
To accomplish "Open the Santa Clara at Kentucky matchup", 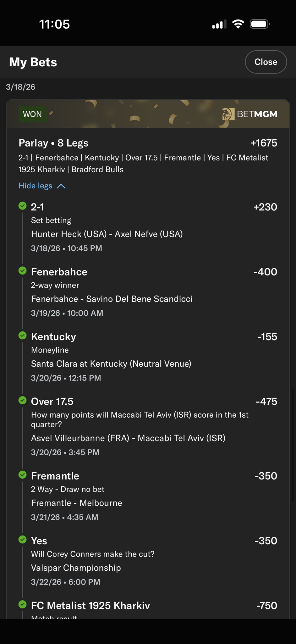I will coord(111,364).
